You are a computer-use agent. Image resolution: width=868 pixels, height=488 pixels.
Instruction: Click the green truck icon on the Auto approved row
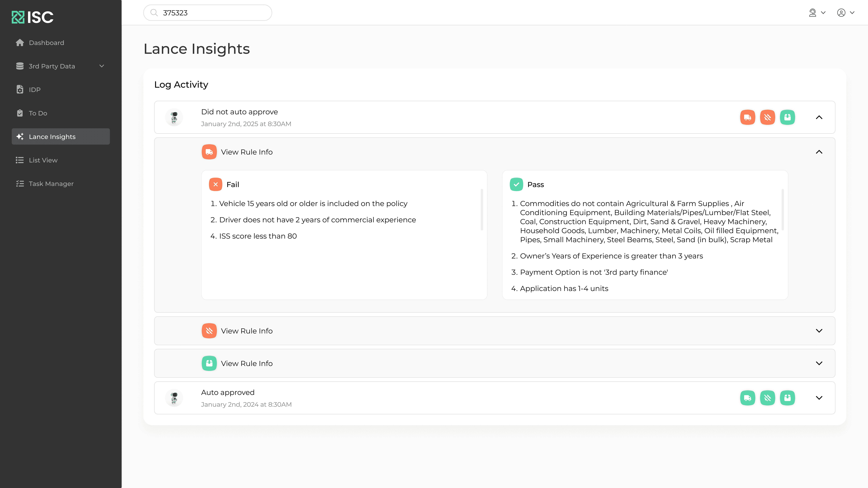pyautogui.click(x=747, y=398)
